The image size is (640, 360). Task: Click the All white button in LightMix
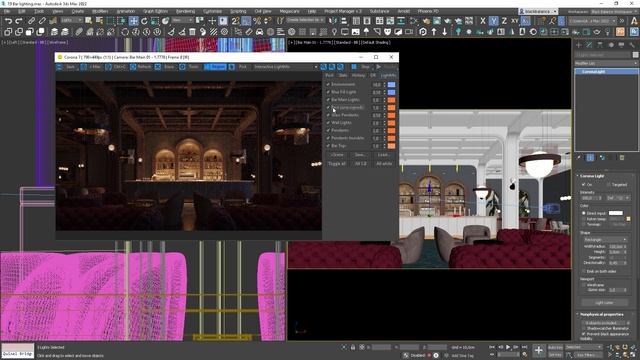tap(384, 164)
